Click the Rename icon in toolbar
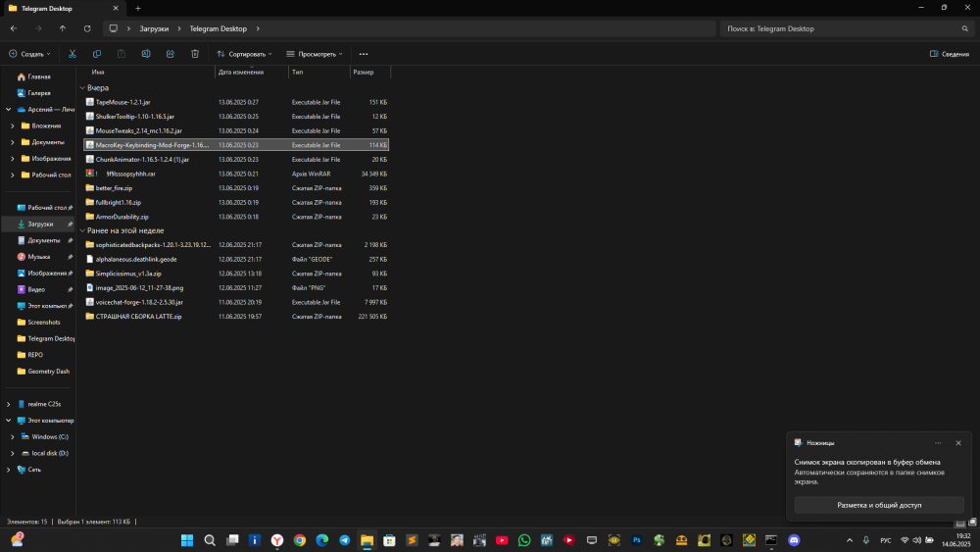Screen dimensions: 980x552 [x=146, y=54]
